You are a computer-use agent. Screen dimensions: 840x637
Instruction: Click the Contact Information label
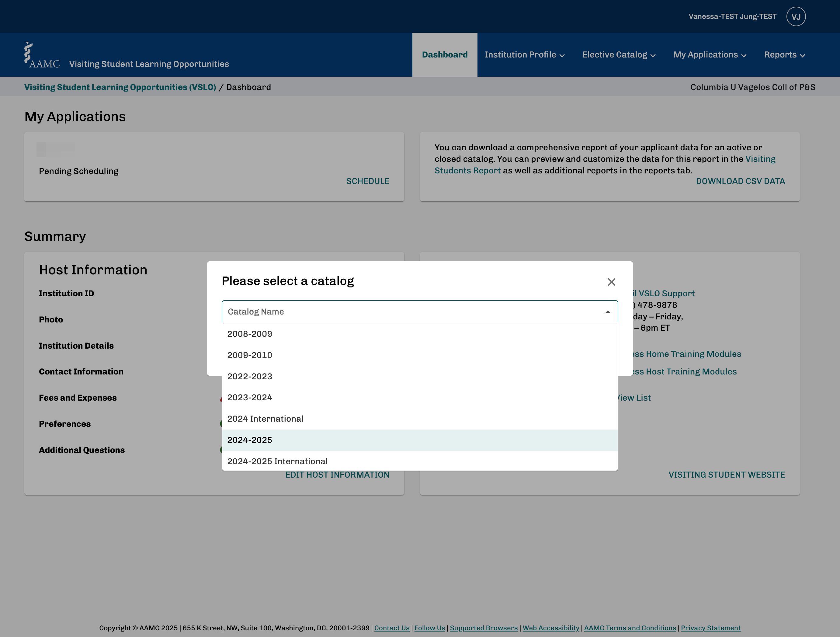click(x=81, y=371)
